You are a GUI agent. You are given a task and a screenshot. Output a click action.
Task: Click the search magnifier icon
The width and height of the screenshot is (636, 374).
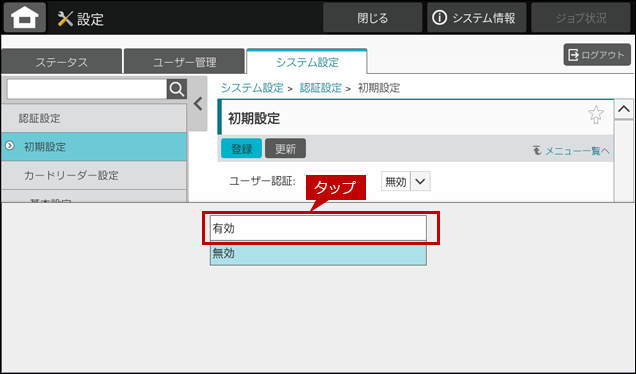177,89
